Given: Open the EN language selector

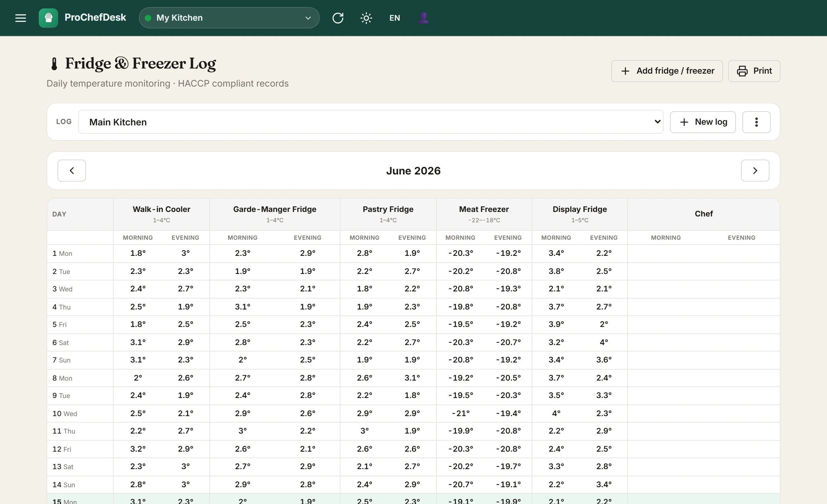Looking at the screenshot, I should (x=395, y=18).
